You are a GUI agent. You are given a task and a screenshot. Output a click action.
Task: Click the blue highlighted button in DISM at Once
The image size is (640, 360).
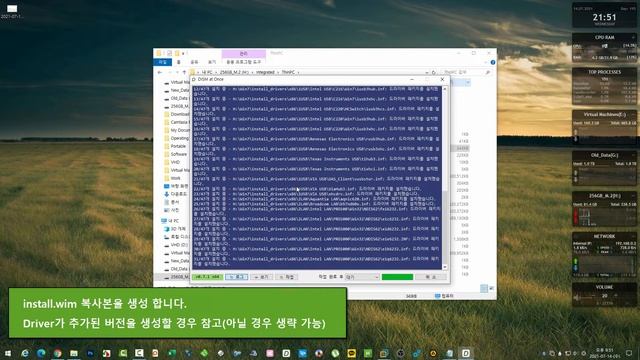click(x=236, y=277)
